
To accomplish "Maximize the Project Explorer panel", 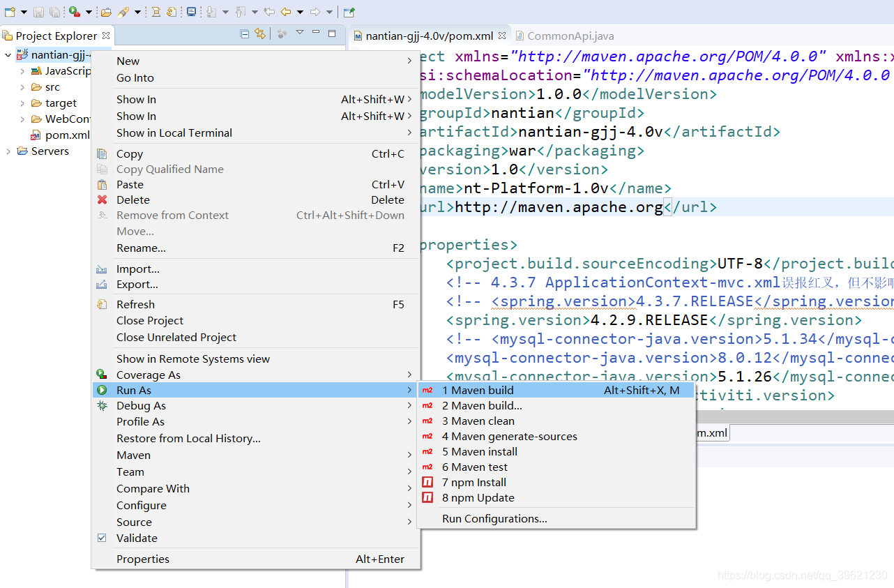I will coord(332,33).
